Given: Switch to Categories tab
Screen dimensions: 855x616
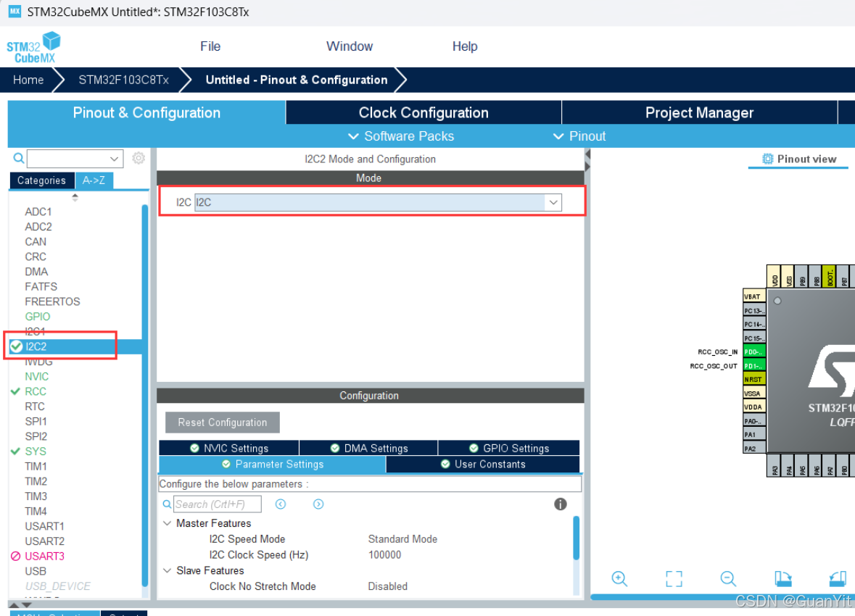Looking at the screenshot, I should pos(41,180).
